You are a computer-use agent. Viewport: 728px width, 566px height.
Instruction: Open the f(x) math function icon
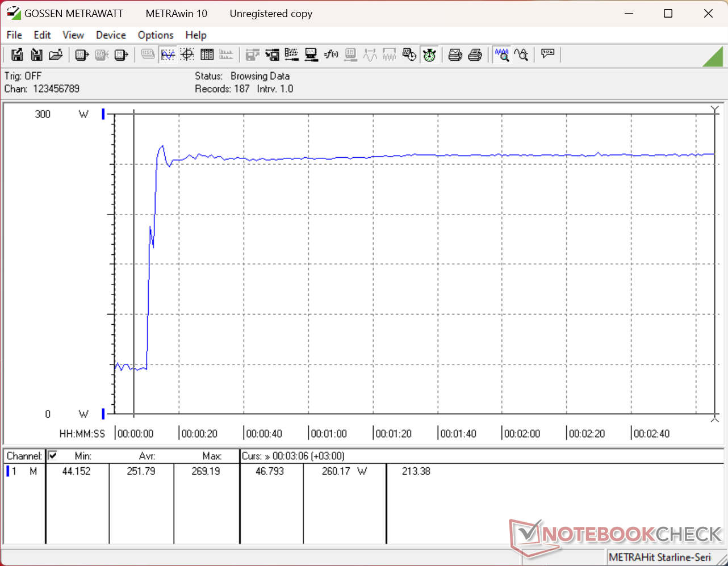(331, 54)
